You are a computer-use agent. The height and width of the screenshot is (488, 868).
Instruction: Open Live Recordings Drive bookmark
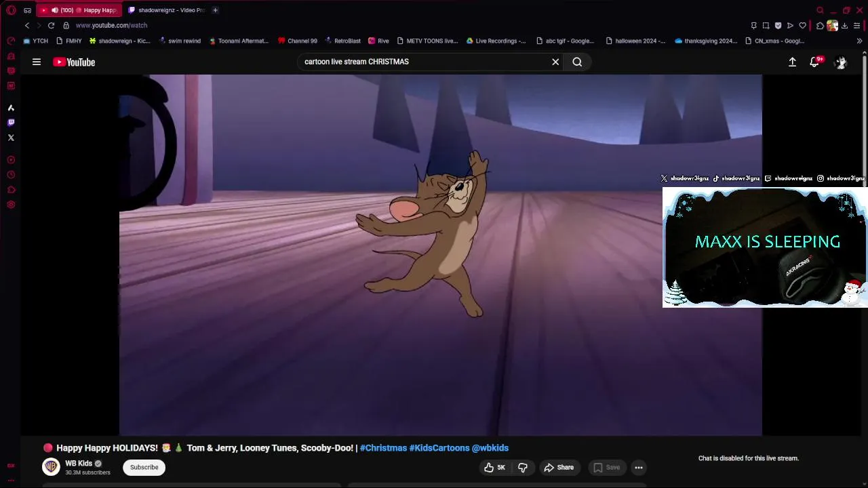(496, 41)
